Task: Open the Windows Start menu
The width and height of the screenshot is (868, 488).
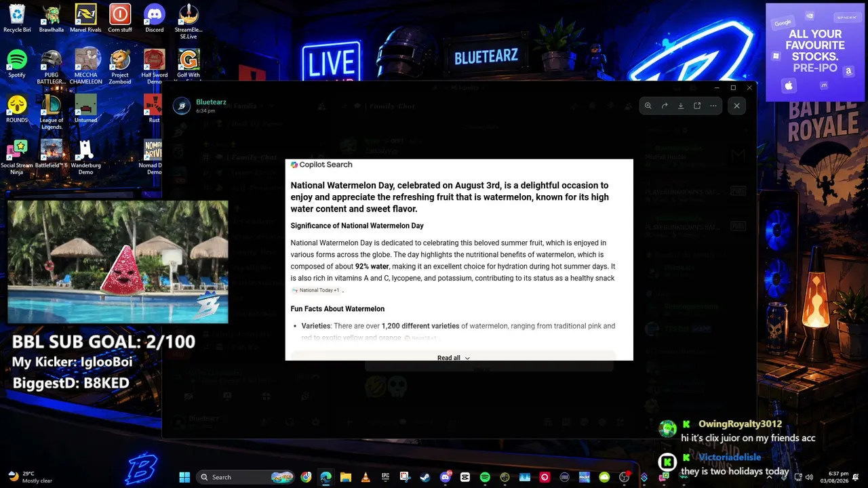Action: click(184, 477)
